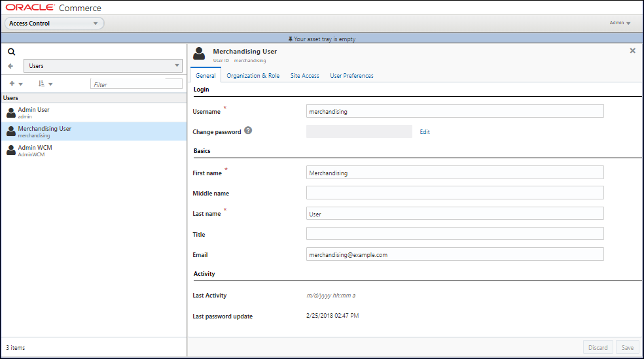
Task: Open the add user plus menu
Action: point(16,84)
